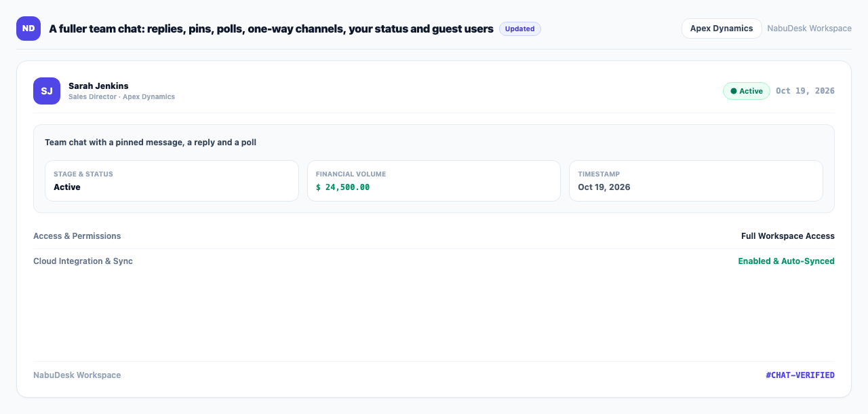
Task: Click Enabled & Auto-Synced status
Action: coord(787,261)
